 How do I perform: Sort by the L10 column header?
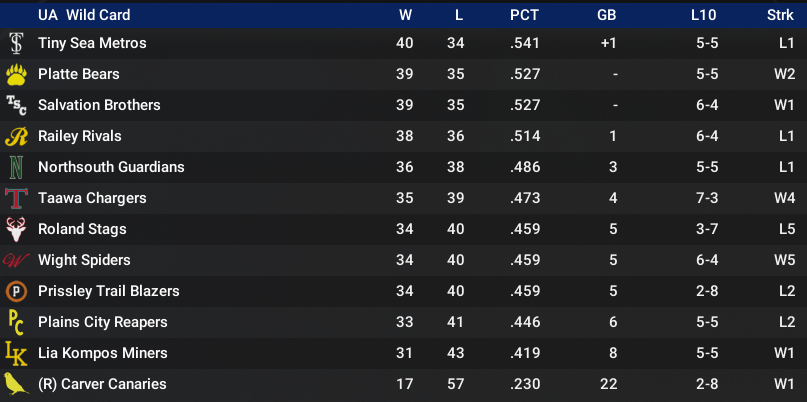703,15
